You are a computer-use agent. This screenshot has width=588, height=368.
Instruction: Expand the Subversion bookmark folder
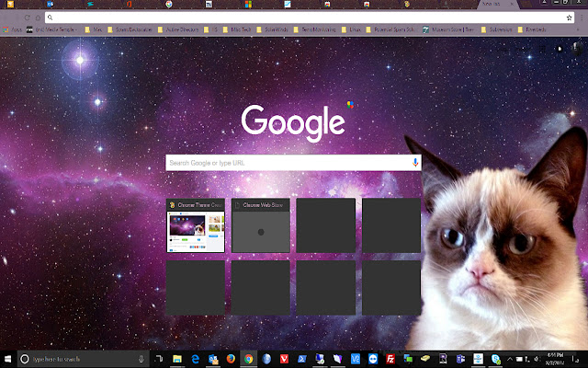pyautogui.click(x=496, y=29)
